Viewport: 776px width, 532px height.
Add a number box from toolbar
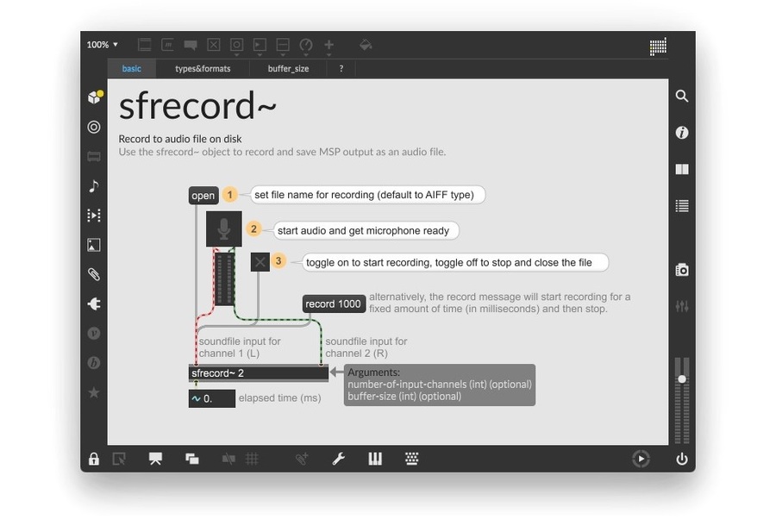coord(260,45)
